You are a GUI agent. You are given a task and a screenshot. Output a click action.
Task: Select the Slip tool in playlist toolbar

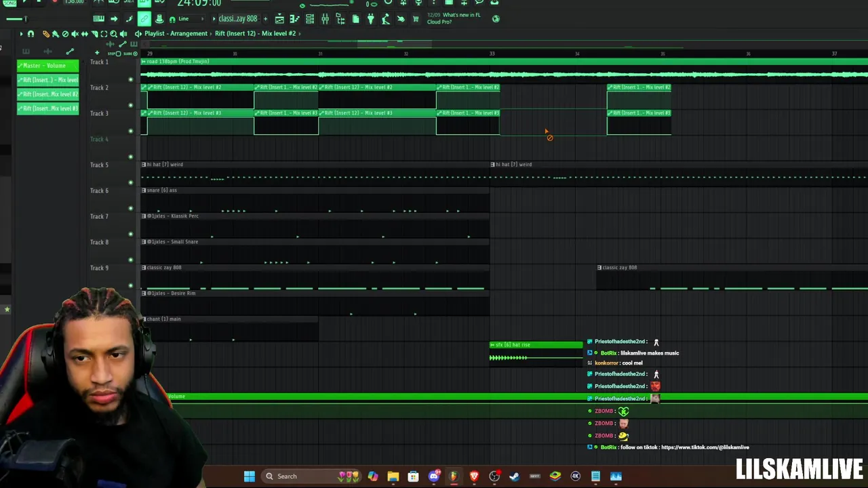[x=84, y=33]
